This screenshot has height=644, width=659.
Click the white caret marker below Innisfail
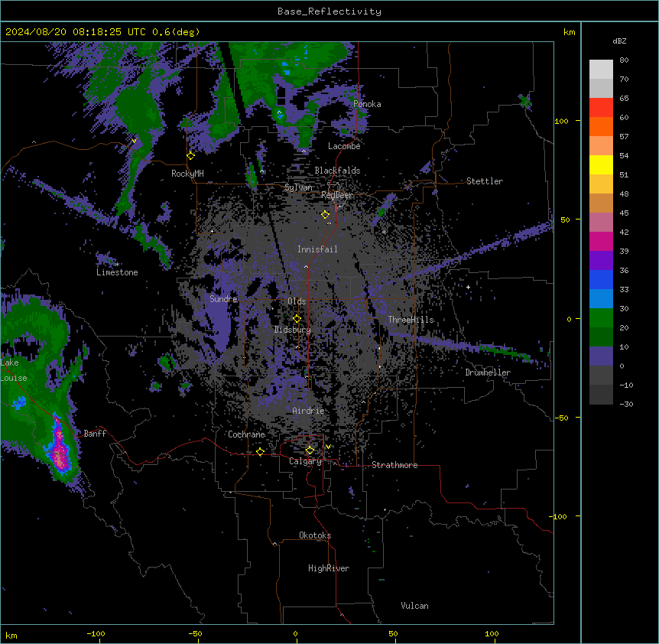(306, 266)
